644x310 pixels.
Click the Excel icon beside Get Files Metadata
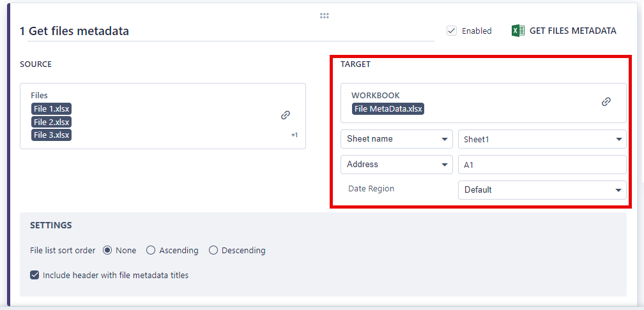[518, 31]
